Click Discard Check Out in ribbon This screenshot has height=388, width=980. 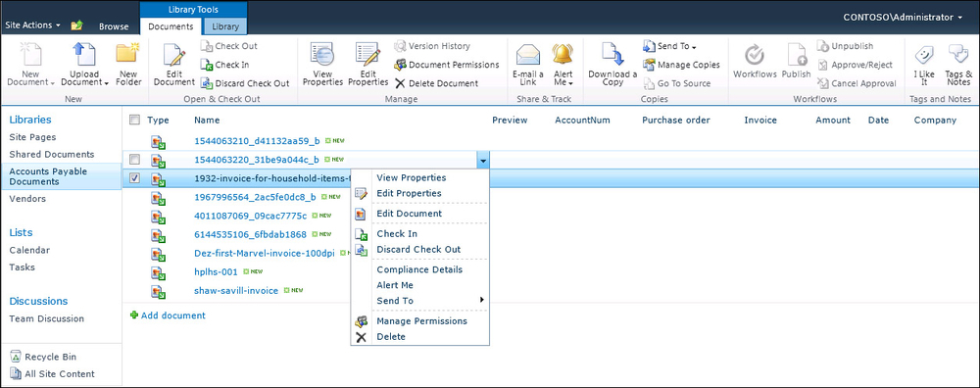tap(245, 83)
